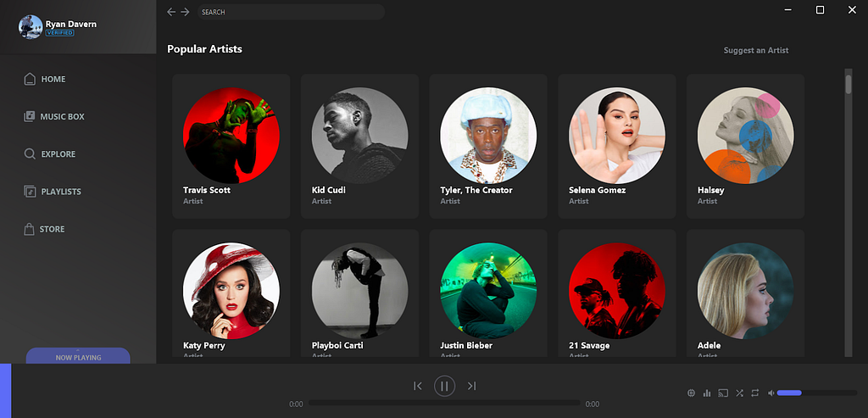Click the Home house icon in sidebar
868x418 pixels.
coord(30,79)
